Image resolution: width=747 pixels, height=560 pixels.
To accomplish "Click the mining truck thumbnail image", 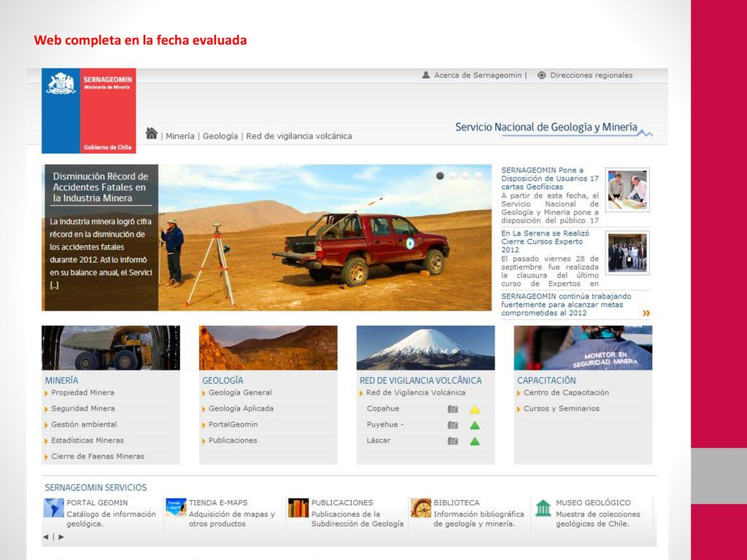I will click(x=111, y=348).
